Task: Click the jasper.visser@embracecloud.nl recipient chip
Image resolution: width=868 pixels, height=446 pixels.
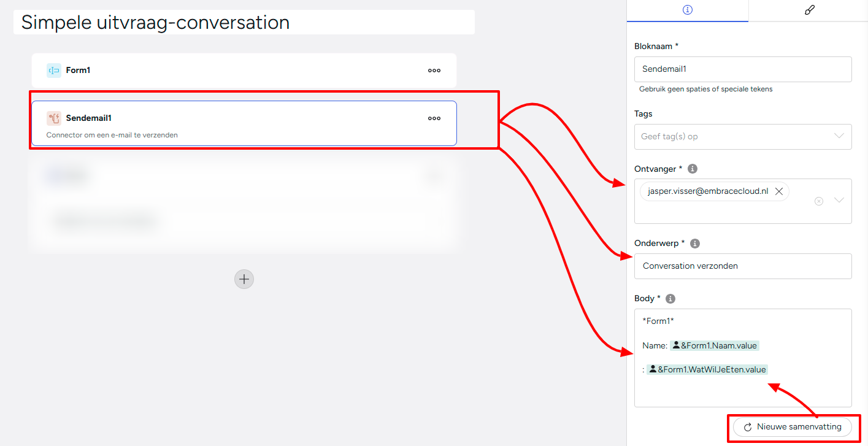Action: (715, 191)
